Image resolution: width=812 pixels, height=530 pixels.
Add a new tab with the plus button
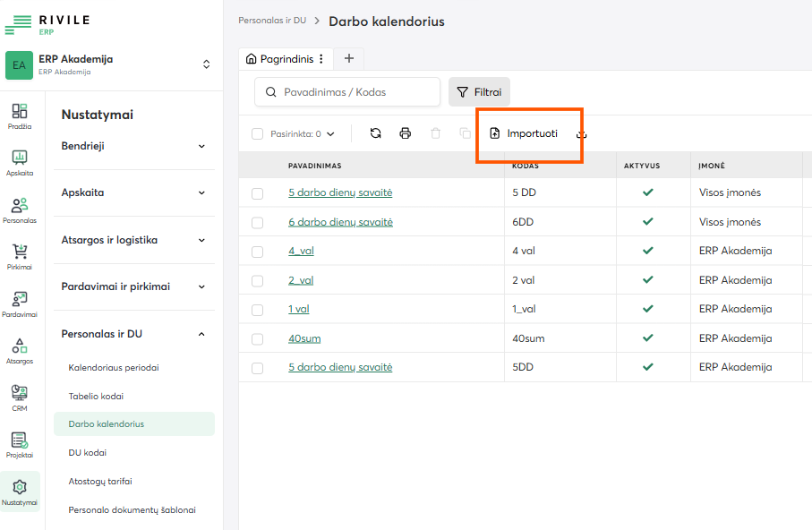349,58
